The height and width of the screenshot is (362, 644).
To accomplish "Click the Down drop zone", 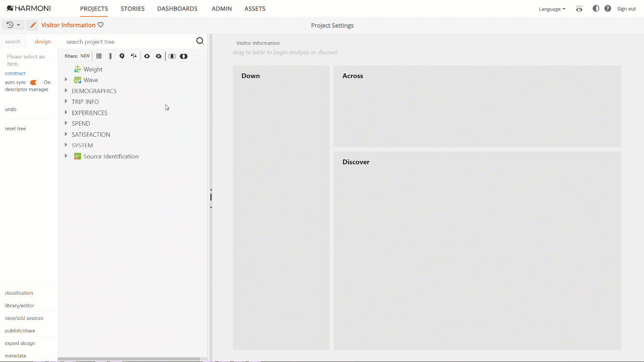I will click(x=281, y=208).
